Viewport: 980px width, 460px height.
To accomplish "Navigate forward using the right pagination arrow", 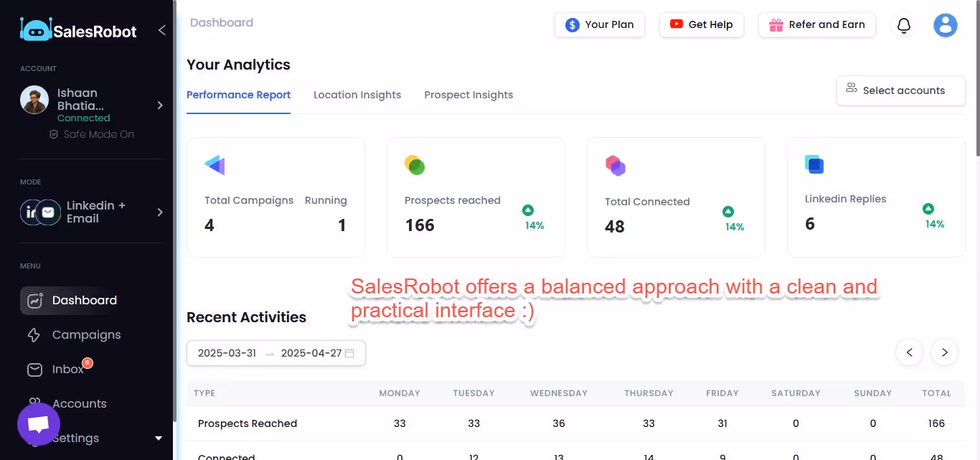I will point(944,352).
